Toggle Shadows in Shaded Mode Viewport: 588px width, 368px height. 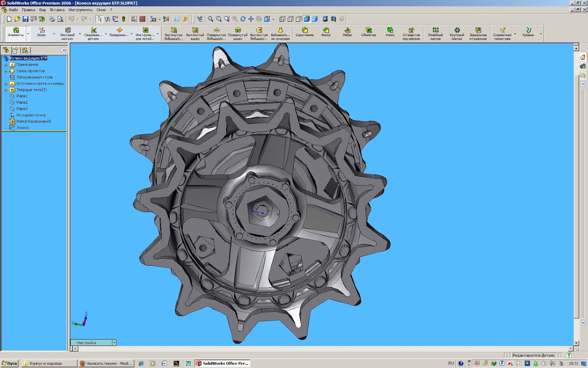325,19
